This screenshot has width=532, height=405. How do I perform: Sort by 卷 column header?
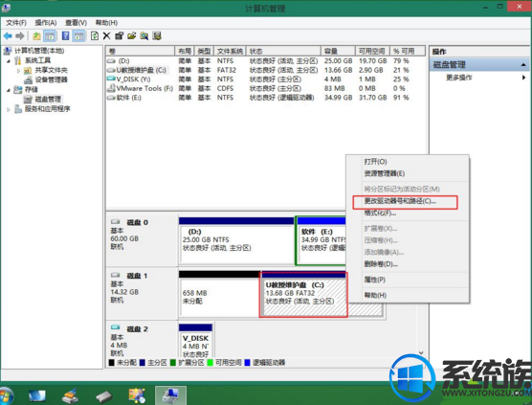(140, 51)
